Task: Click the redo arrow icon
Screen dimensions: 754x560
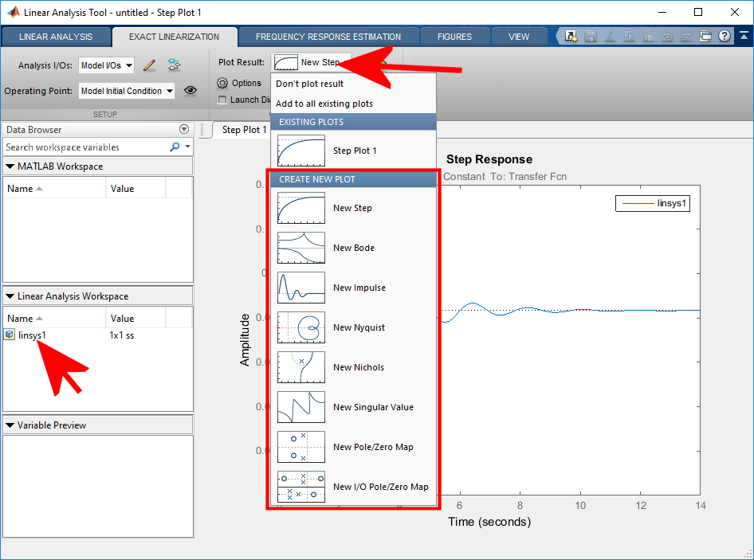Action: tap(686, 36)
